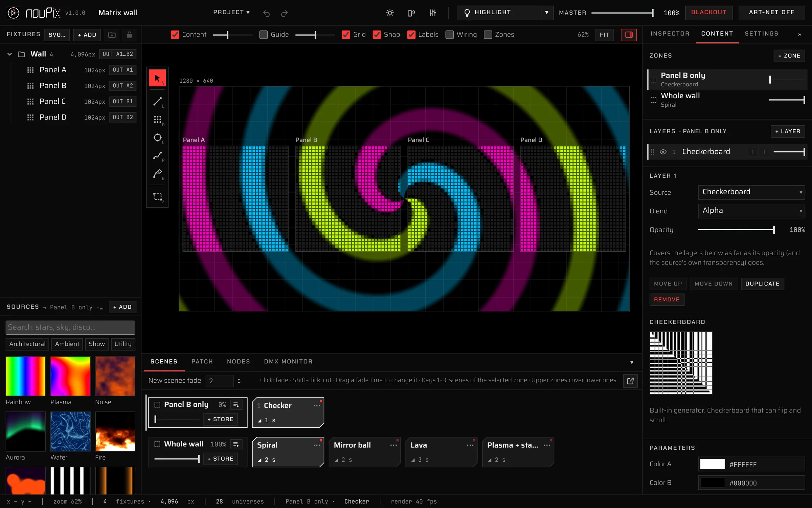Open the PATCH tab
The width and height of the screenshot is (812, 508).
point(202,362)
